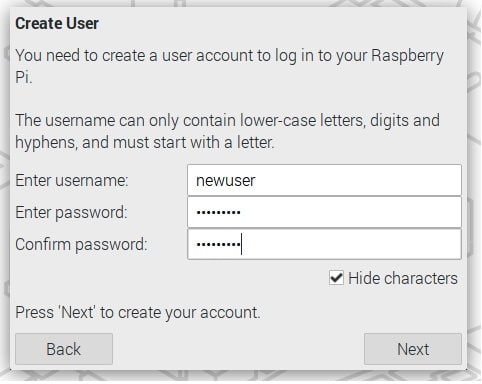The width and height of the screenshot is (482, 384).
Task: Click the masked dots in Enter password field
Action: (218, 212)
